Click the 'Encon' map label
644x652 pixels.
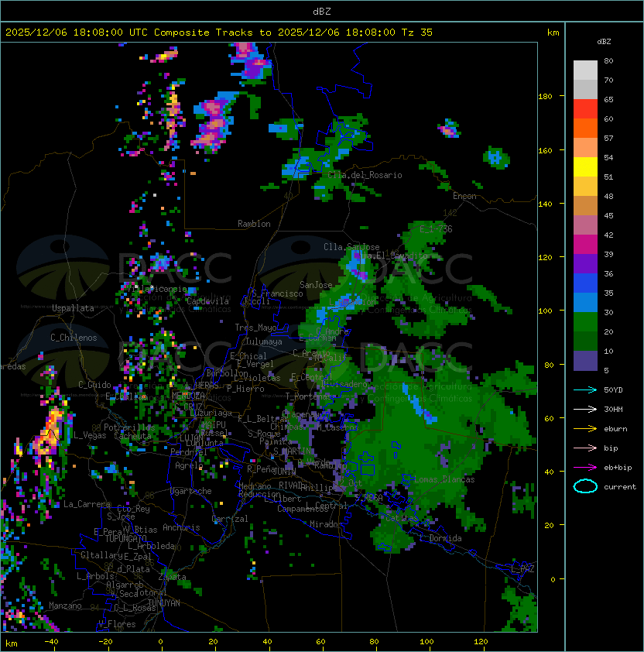click(x=464, y=196)
